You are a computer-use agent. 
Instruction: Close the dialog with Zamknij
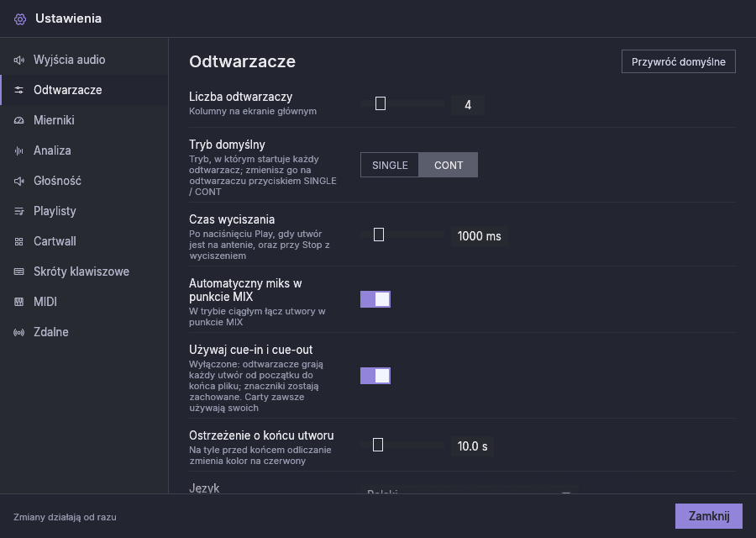[709, 516]
